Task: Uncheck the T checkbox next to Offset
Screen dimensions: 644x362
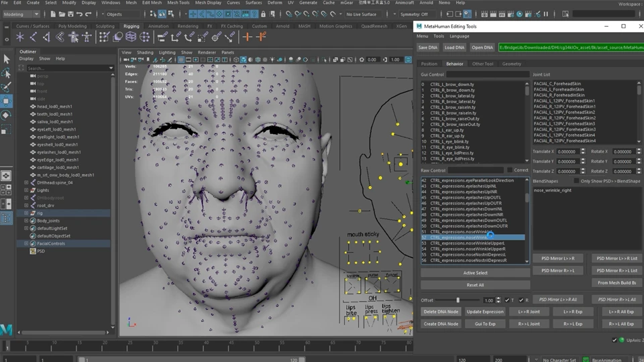Action: 506,300
